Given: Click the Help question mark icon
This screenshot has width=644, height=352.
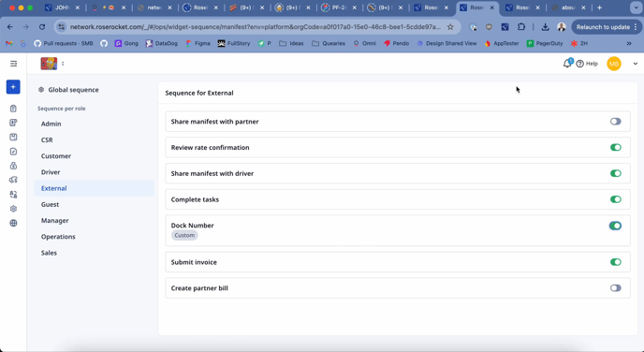Looking at the screenshot, I should [x=580, y=64].
